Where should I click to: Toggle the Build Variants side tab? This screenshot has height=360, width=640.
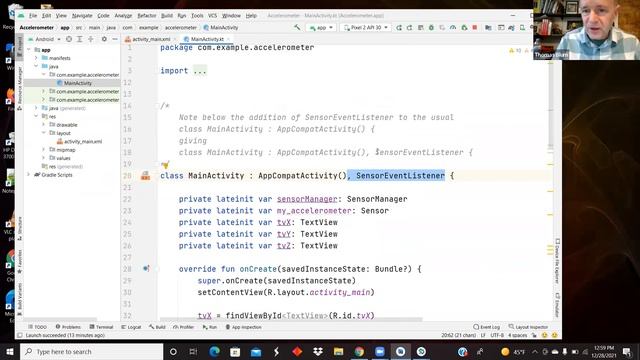click(19, 299)
